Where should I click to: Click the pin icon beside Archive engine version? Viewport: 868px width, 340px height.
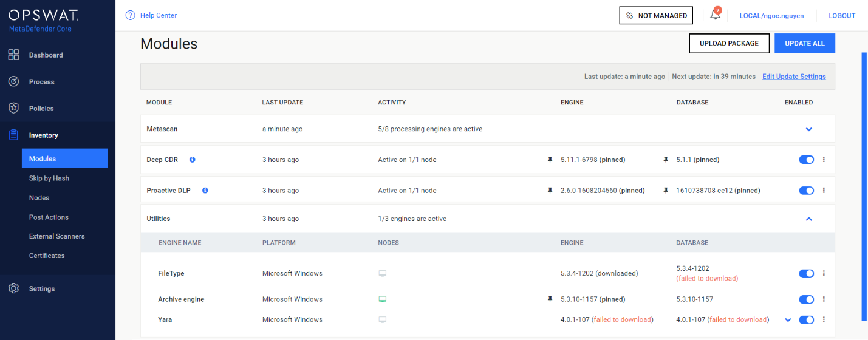550,299
